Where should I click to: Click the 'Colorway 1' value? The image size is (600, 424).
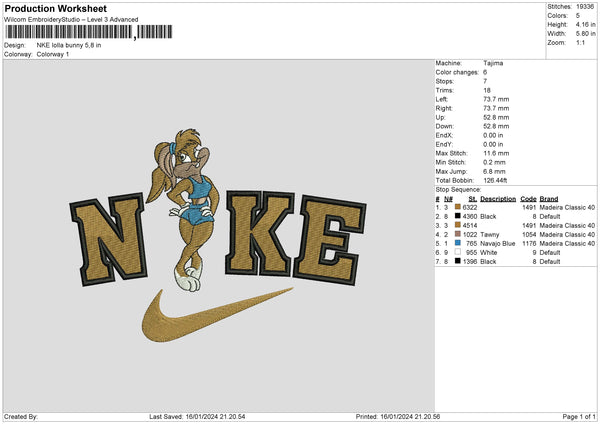click(x=53, y=54)
